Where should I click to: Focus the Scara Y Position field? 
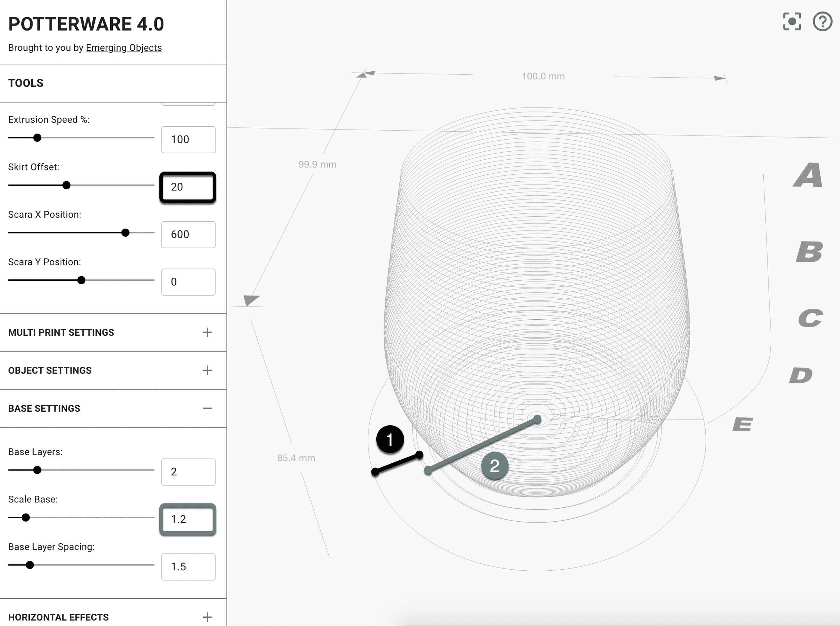pos(188,282)
